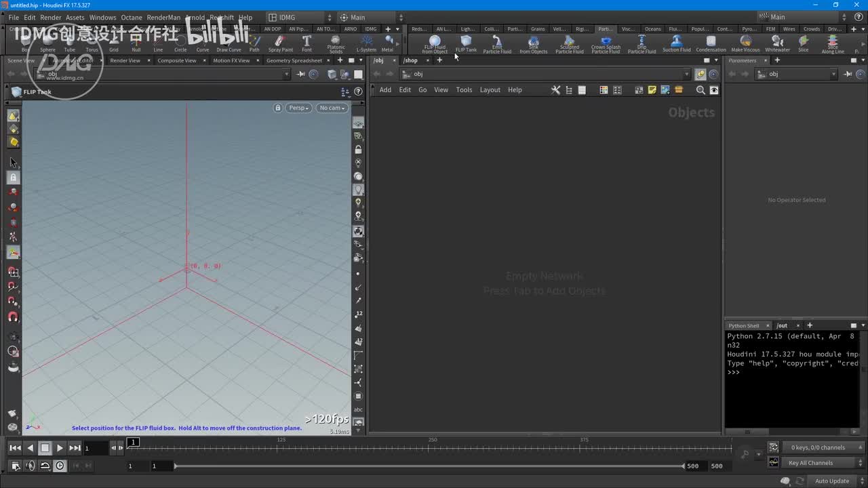Click the Condensation shelf tool
The height and width of the screenshot is (488, 868).
[711, 44]
